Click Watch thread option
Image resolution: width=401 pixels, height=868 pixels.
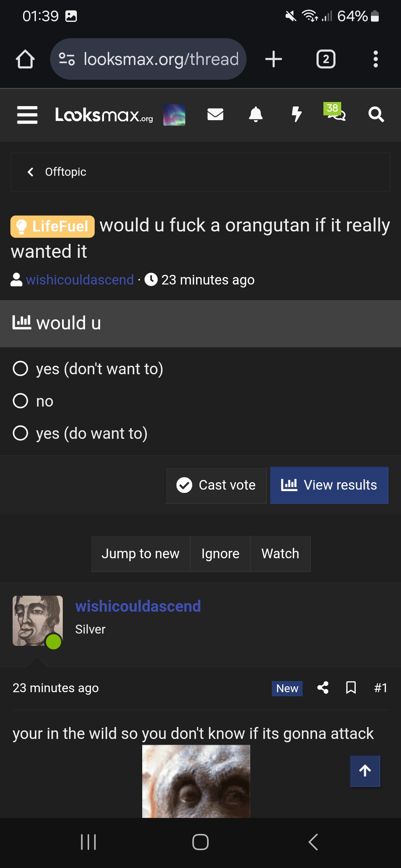click(280, 553)
